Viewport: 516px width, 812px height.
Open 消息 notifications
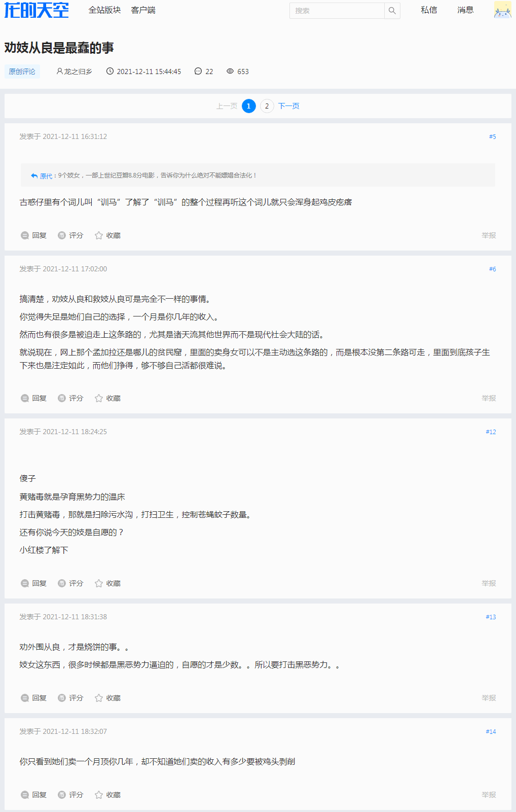point(465,10)
